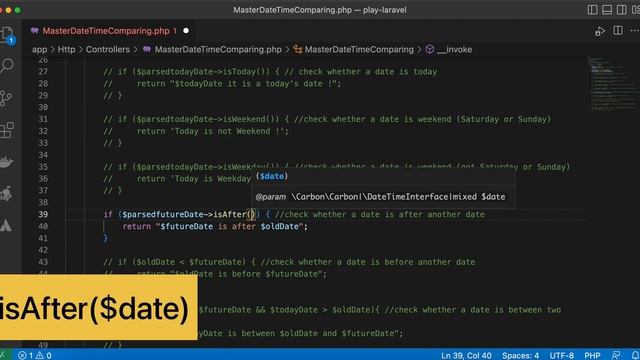Click line number 43 in gutter

pyautogui.click(x=43, y=262)
